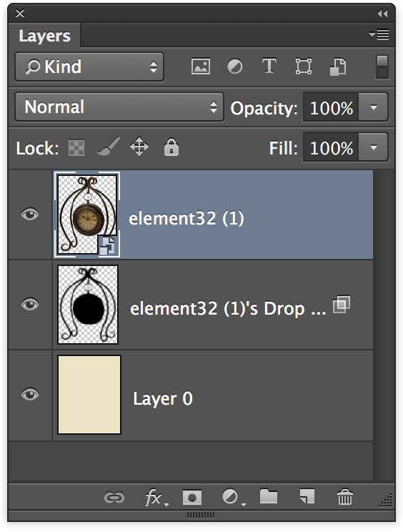Create a new group folder
This screenshot has height=532, width=403.
pos(269,496)
